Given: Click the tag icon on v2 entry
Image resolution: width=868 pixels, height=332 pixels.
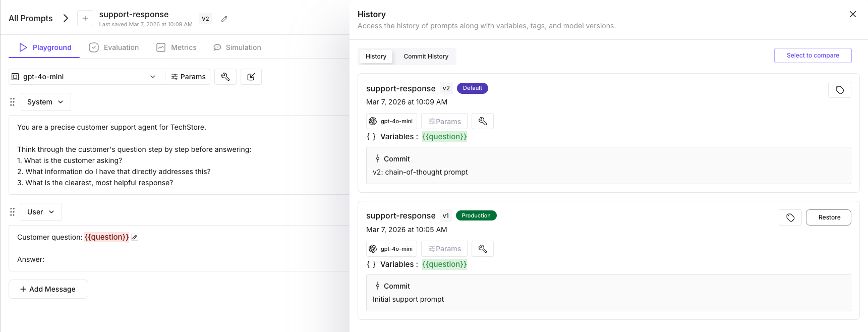Looking at the screenshot, I should coord(839,90).
